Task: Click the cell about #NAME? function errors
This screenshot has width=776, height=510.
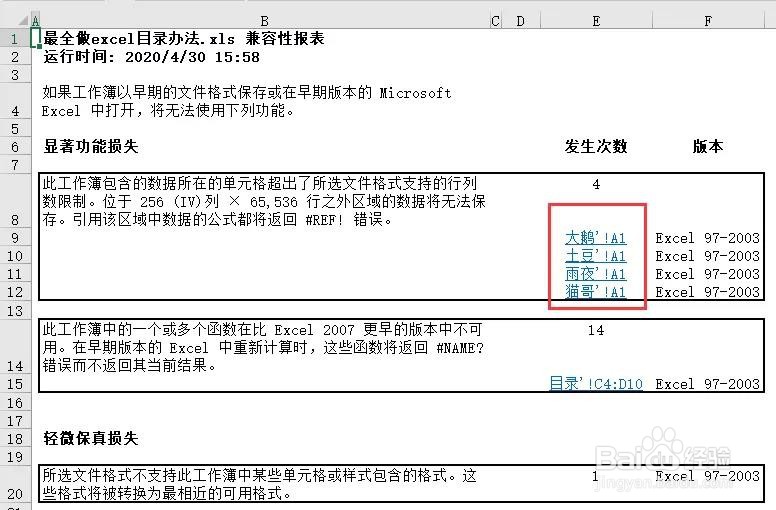Action: [264, 348]
